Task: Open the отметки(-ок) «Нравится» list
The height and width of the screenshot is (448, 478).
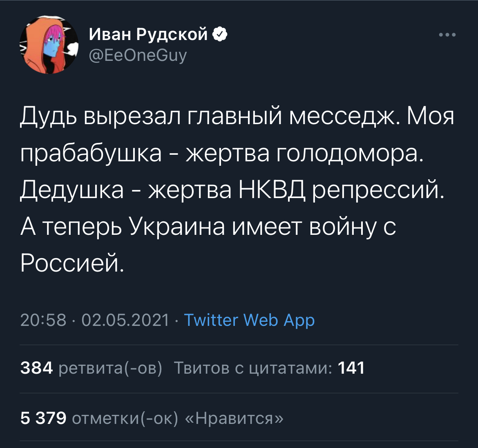Action: (x=177, y=418)
